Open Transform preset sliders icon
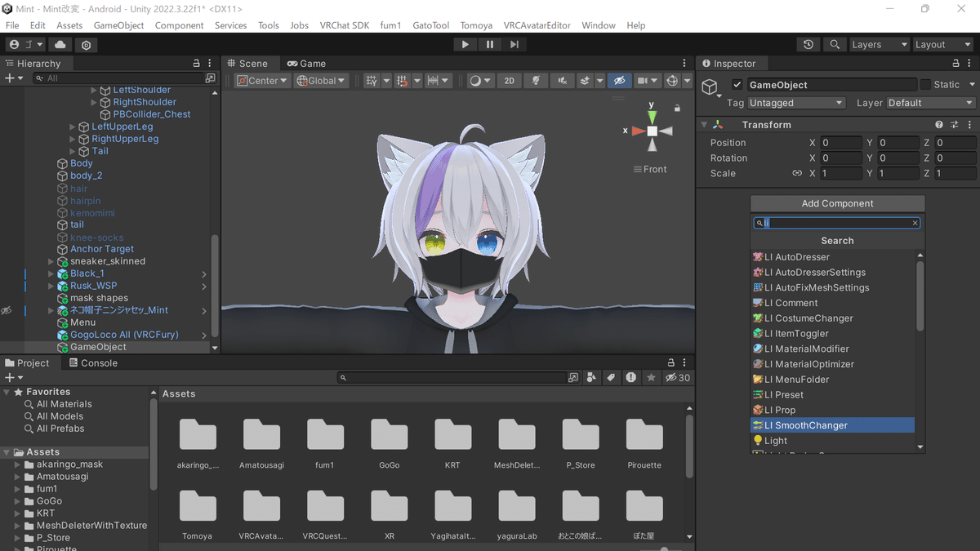This screenshot has height=551, width=980. click(954, 125)
